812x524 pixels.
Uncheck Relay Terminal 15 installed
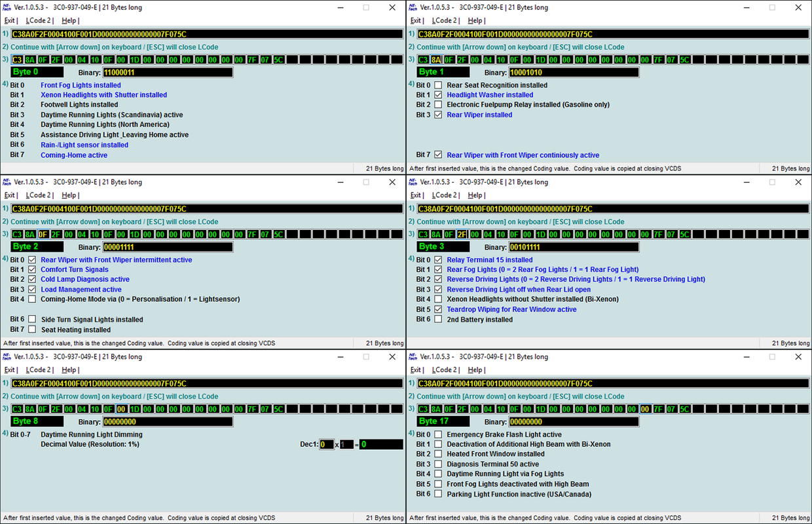pyautogui.click(x=438, y=259)
